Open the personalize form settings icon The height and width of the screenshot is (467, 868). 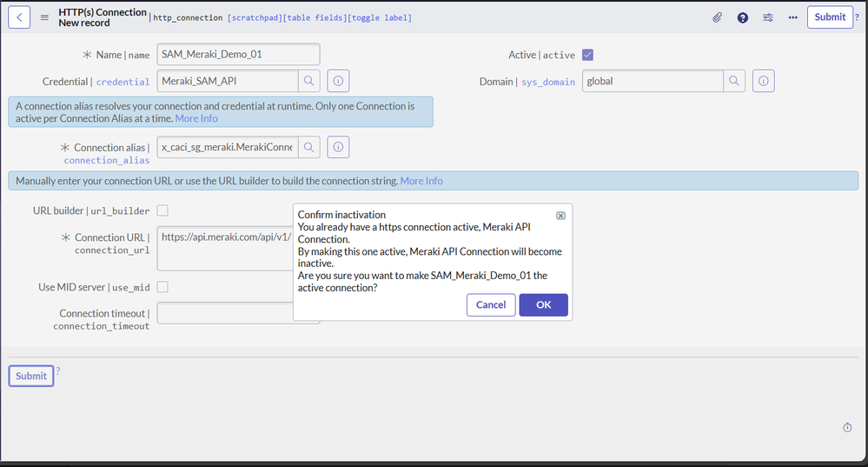pyautogui.click(x=768, y=17)
